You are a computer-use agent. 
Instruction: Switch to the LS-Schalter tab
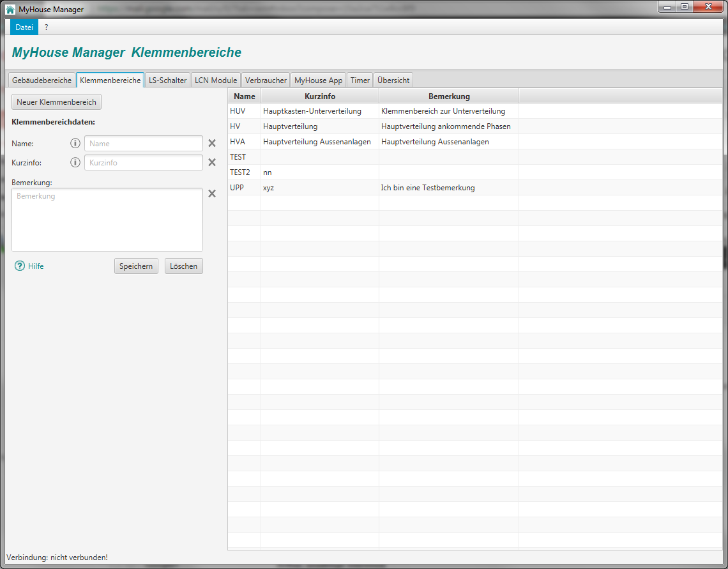click(x=167, y=80)
